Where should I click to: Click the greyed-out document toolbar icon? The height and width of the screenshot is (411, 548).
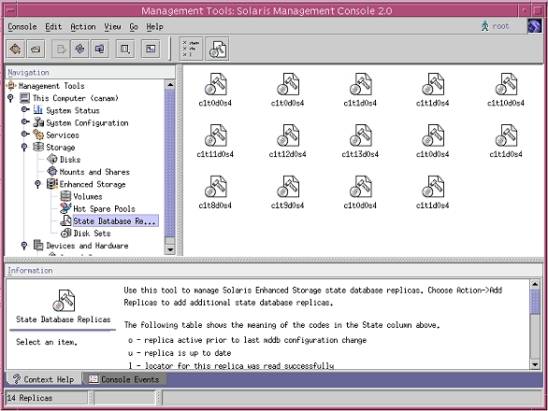pos(61,49)
